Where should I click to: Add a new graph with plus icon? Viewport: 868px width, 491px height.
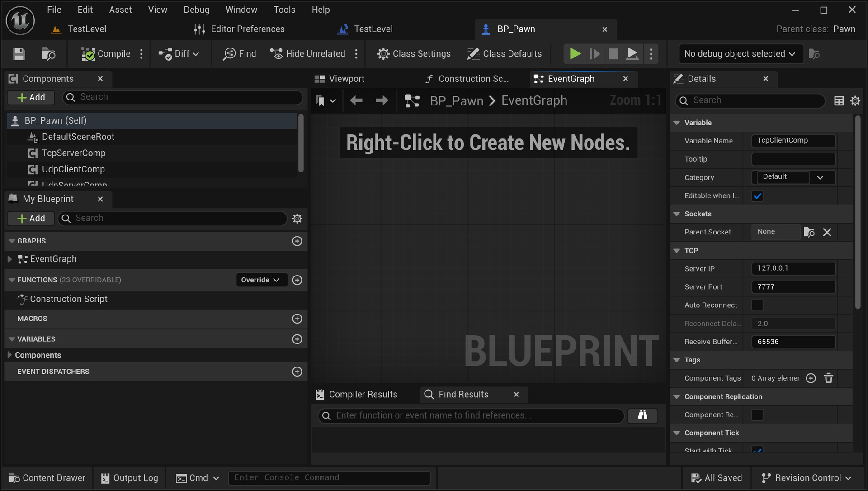297,241
